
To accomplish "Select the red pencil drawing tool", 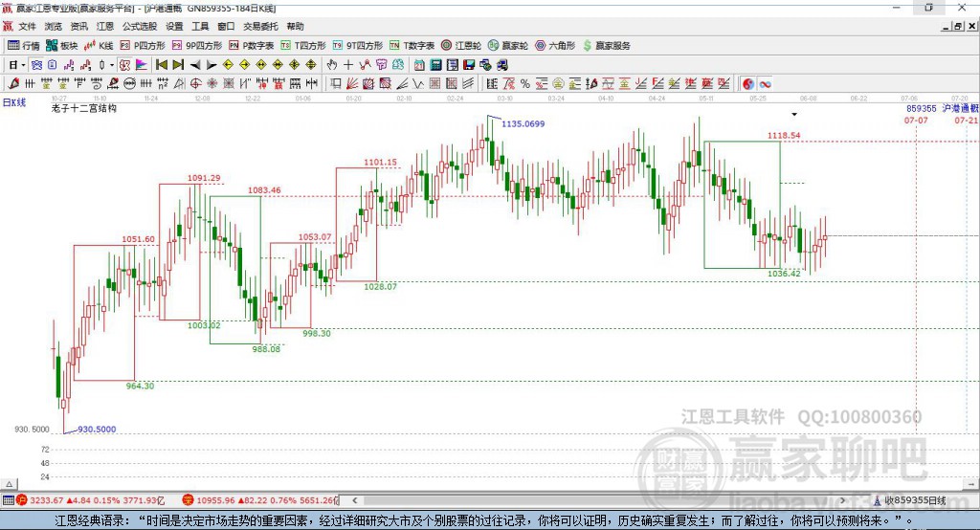I will tap(13, 83).
